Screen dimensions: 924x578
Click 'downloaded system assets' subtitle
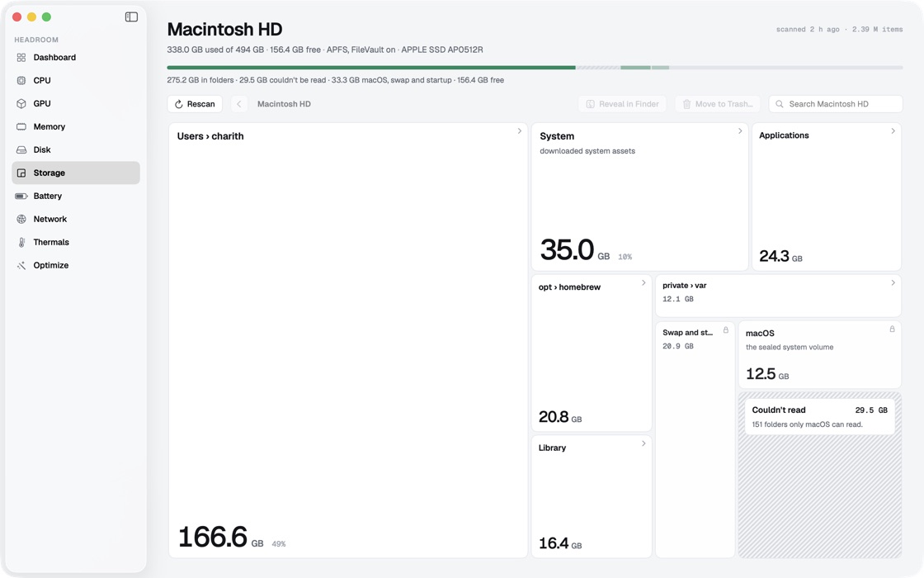pos(587,151)
